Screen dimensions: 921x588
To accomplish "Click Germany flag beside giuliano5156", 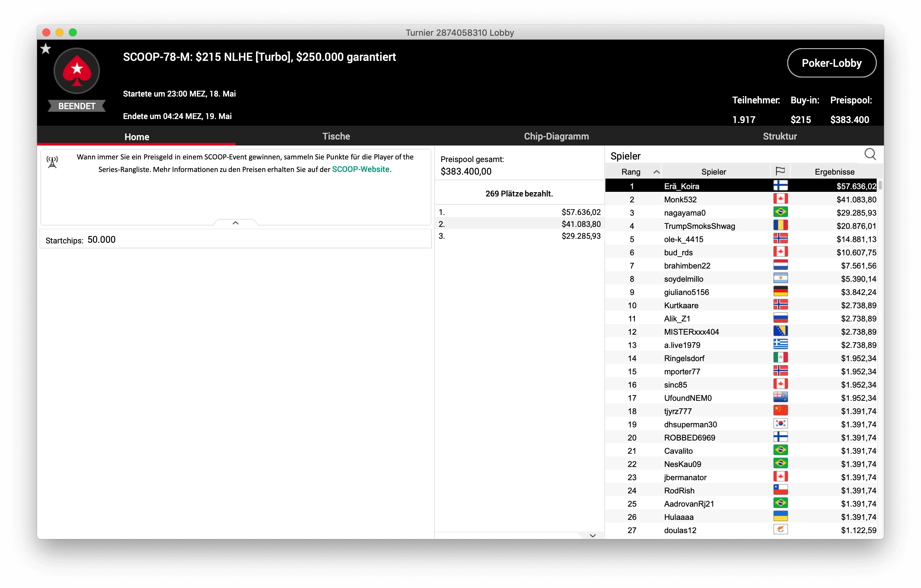I will [x=780, y=292].
